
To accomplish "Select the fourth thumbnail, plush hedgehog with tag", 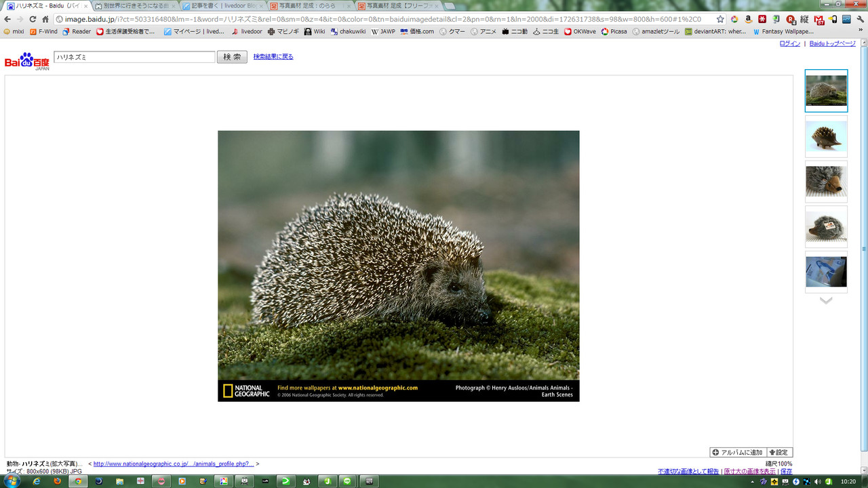I will (x=826, y=227).
